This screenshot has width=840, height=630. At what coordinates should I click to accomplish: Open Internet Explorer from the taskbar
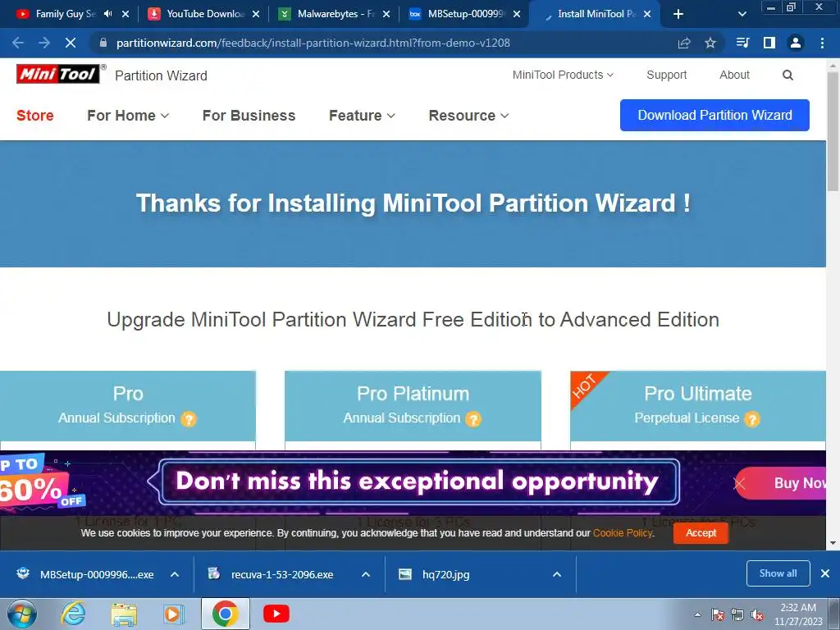[x=73, y=614]
